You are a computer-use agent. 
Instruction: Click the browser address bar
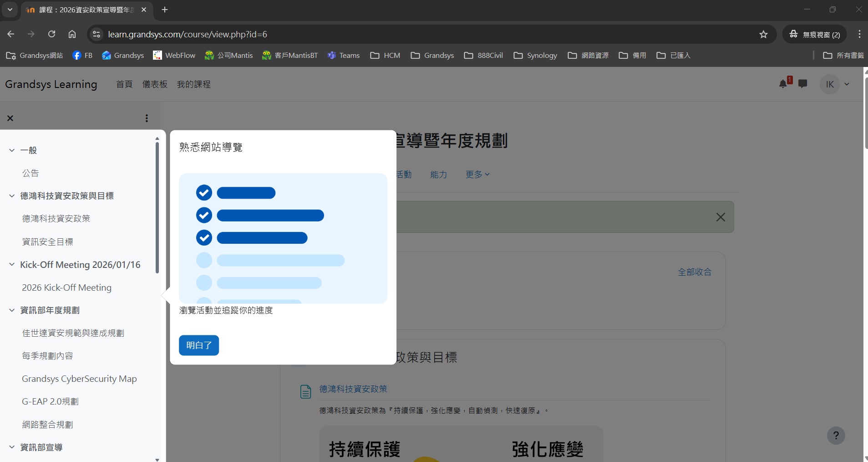point(319,34)
